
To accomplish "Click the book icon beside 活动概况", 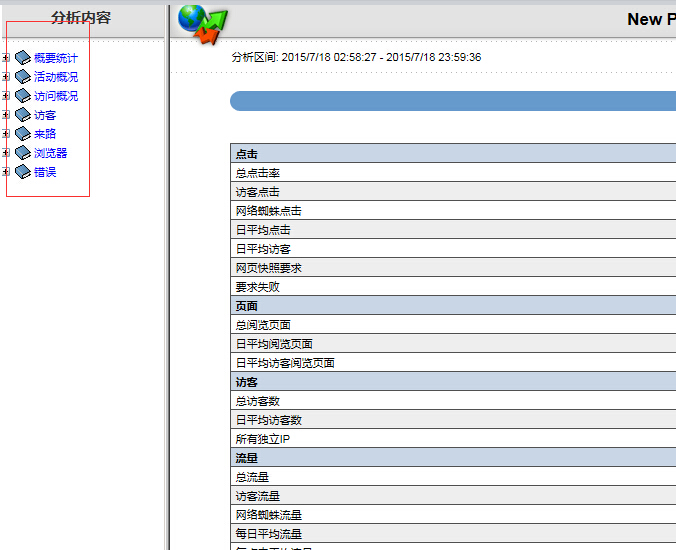I will click(x=23, y=77).
